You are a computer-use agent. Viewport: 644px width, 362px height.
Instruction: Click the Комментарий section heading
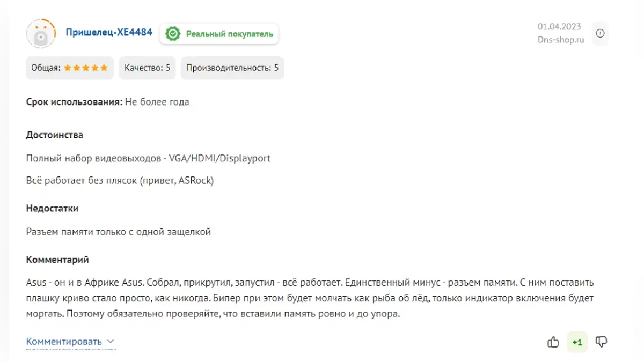point(57,260)
